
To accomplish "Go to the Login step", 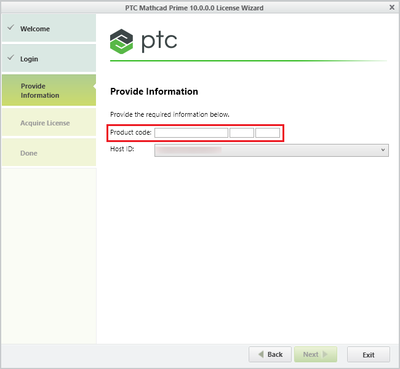I will tap(49, 59).
